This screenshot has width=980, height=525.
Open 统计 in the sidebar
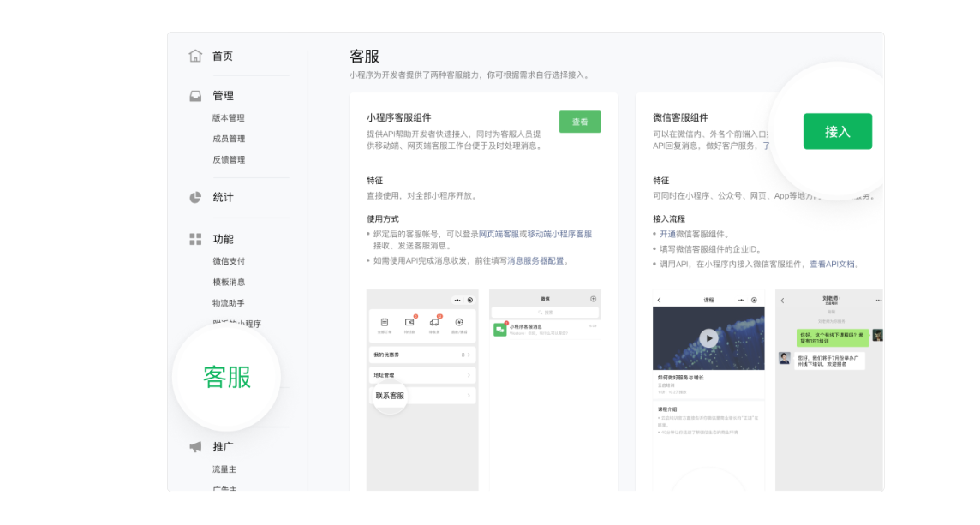pyautogui.click(x=223, y=198)
